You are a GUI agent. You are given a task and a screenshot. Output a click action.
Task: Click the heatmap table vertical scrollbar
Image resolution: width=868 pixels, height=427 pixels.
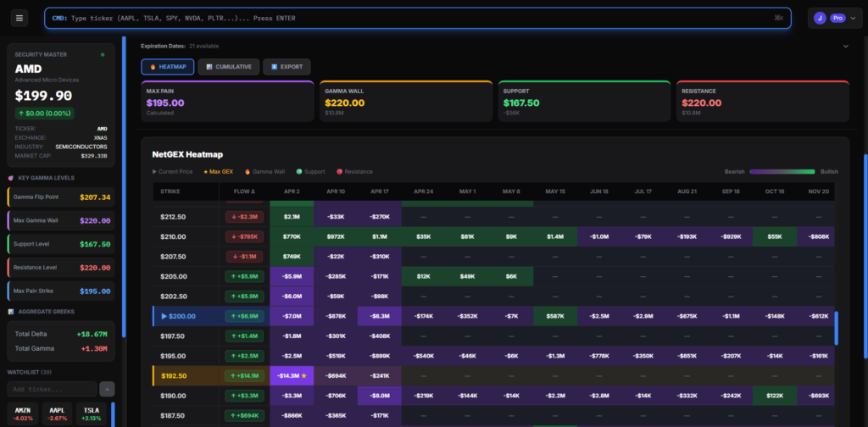[x=837, y=328]
